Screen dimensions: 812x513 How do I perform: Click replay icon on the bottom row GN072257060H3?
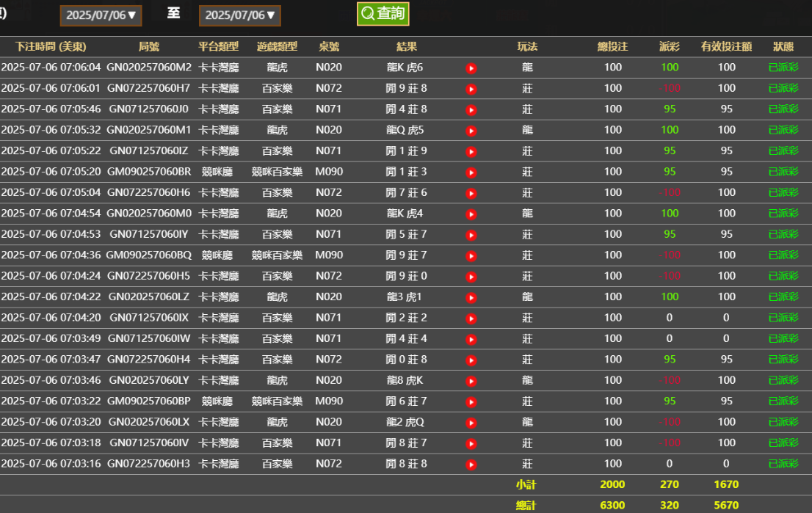(470, 465)
